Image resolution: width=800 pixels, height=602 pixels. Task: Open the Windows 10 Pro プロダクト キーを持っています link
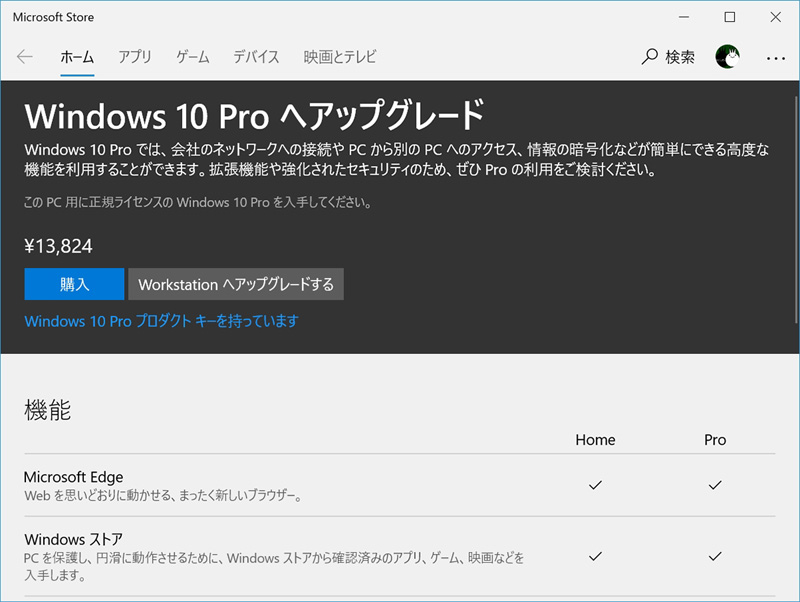pos(161,321)
